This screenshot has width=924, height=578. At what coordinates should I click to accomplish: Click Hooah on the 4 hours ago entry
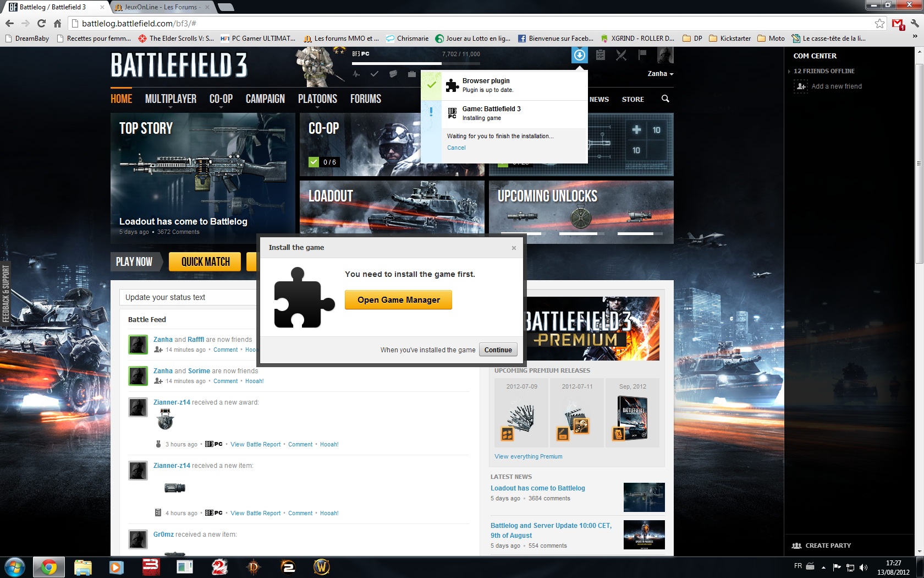pos(329,513)
